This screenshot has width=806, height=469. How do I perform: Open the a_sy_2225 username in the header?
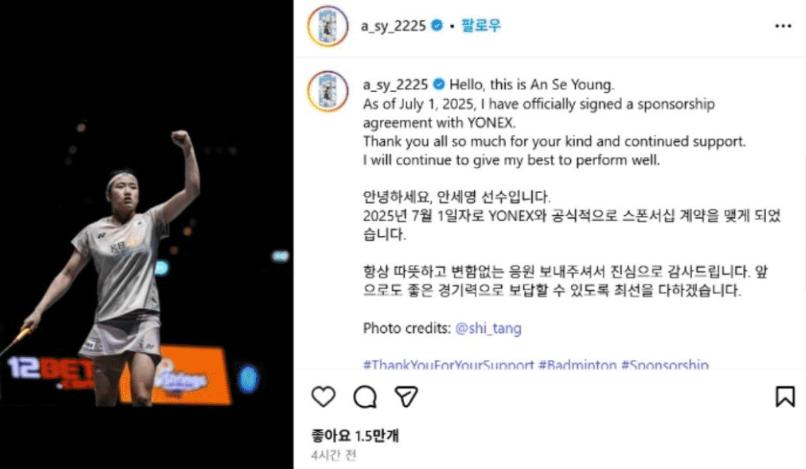pos(393,26)
